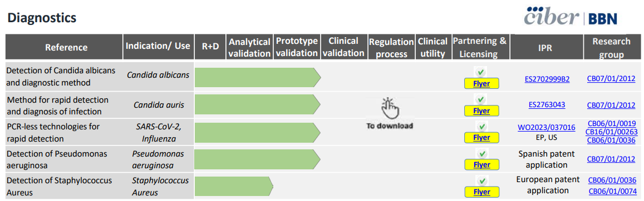Viewport: 644px width, 201px height.
Task: Click the checkmark in Pseudomonas aeruginosa row
Action: click(x=481, y=154)
